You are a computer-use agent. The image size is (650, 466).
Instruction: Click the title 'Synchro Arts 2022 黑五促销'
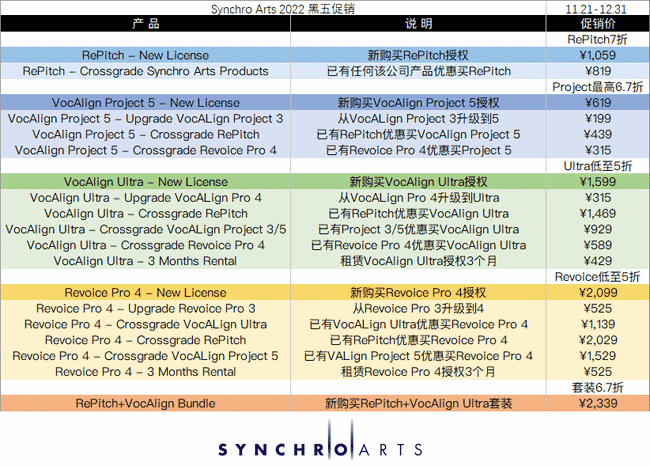tap(283, 9)
